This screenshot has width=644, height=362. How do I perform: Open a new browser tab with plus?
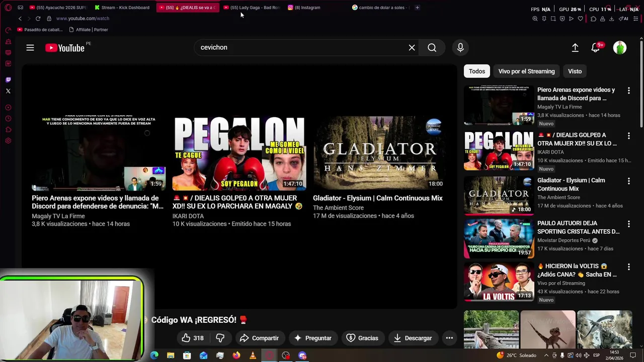(x=417, y=8)
